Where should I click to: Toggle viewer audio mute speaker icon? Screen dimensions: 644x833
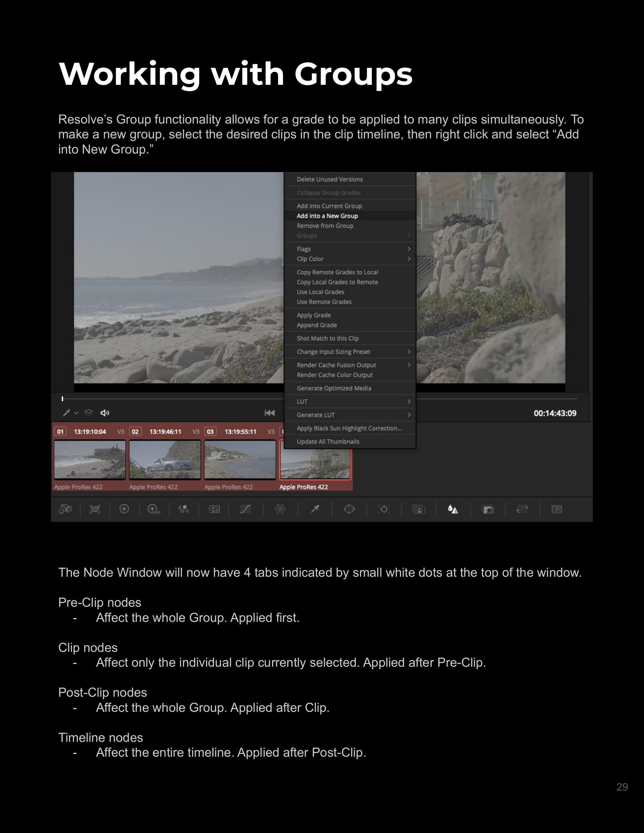105,413
